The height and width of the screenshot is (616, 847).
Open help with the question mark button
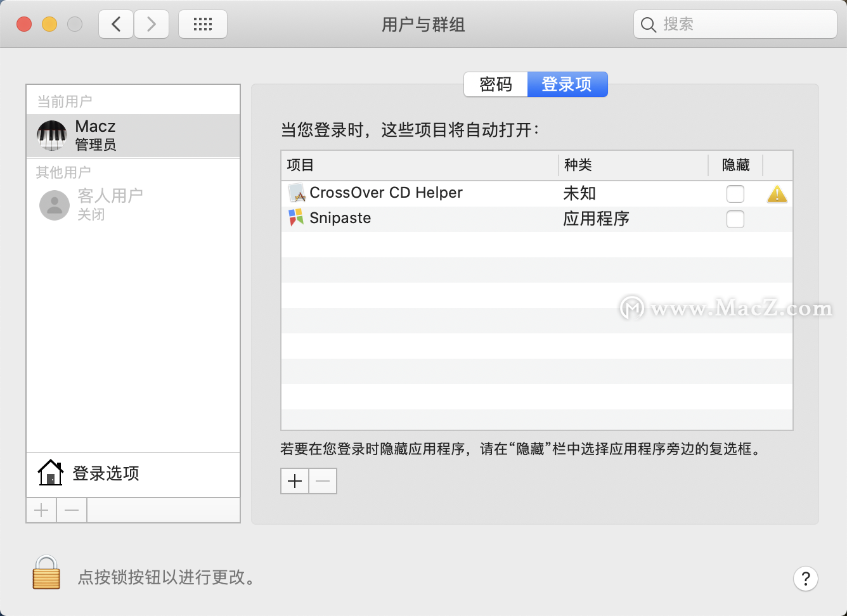[x=805, y=578]
